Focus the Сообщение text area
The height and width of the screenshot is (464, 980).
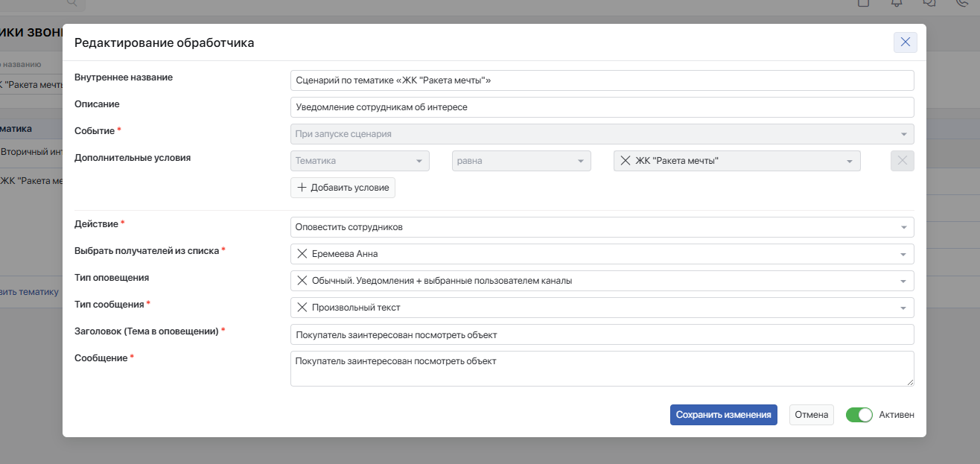tap(602, 369)
